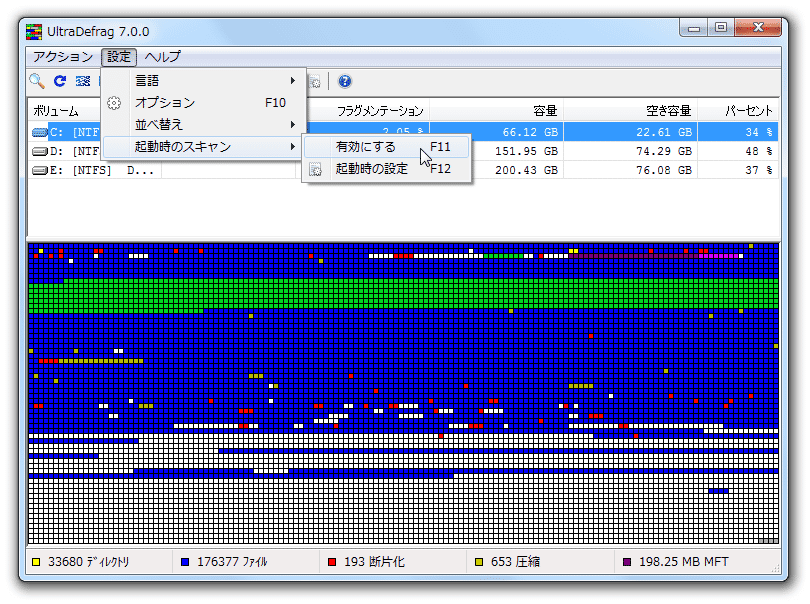The height and width of the screenshot is (604, 810).
Task: Sort by 空き容量 column header
Action: (x=631, y=111)
